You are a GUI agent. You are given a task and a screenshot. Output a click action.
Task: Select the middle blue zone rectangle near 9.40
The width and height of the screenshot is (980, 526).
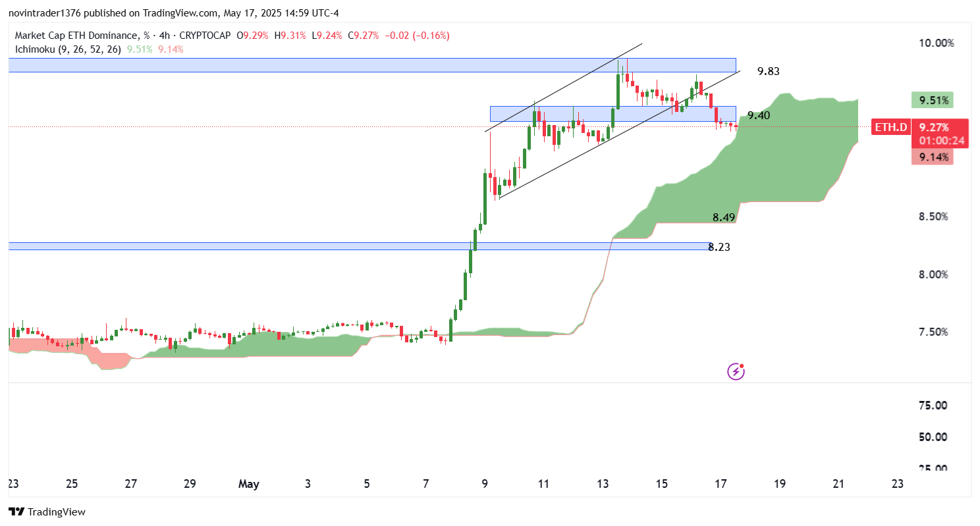coord(612,114)
